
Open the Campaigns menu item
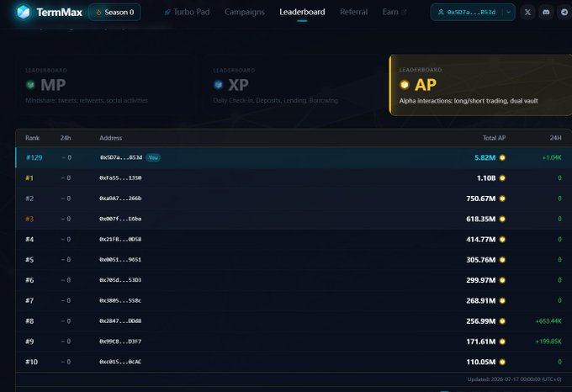click(245, 12)
